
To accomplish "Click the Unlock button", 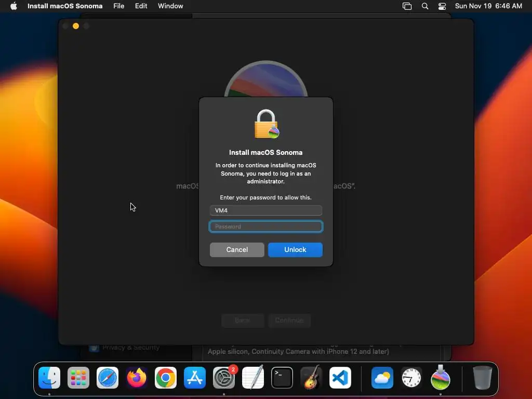I will [295, 250].
